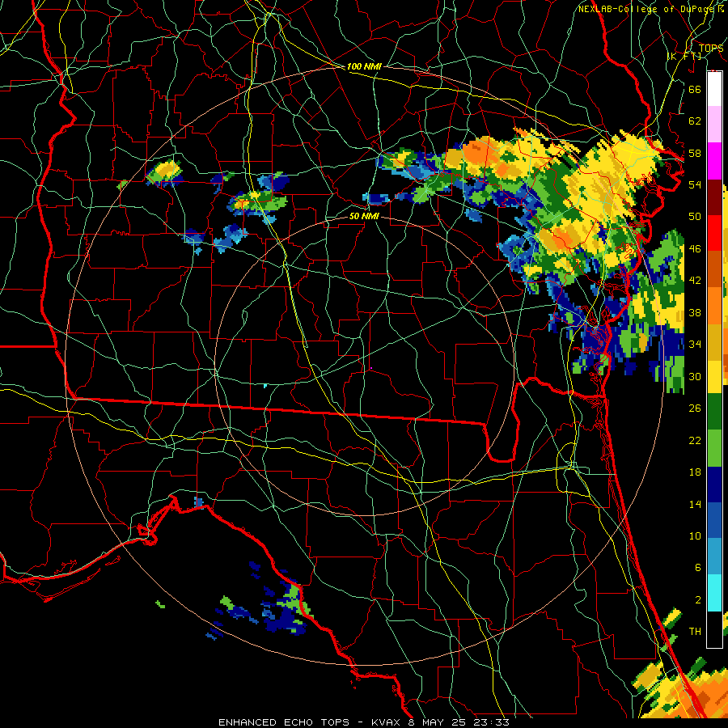Click the '23:33' timestamp

(491, 722)
